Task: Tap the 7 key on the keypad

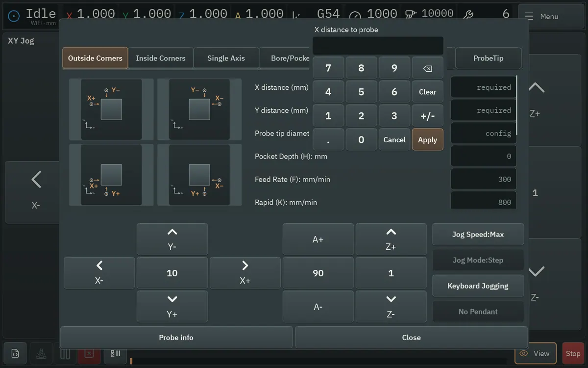Action: click(328, 68)
